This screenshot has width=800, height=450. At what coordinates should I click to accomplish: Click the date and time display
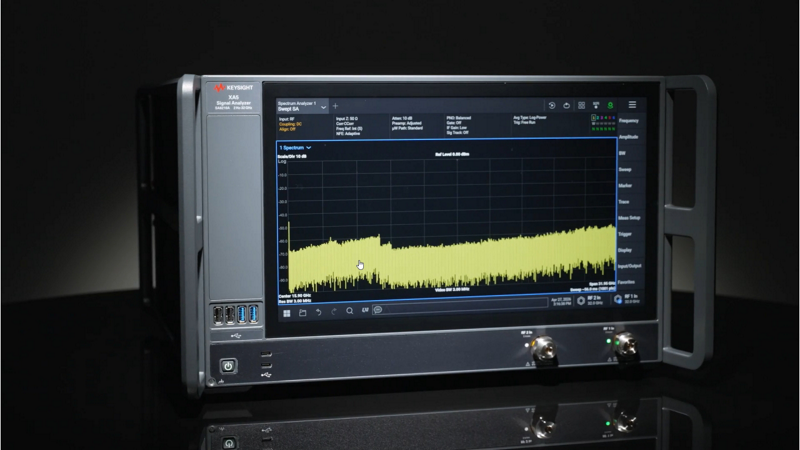pyautogui.click(x=561, y=302)
